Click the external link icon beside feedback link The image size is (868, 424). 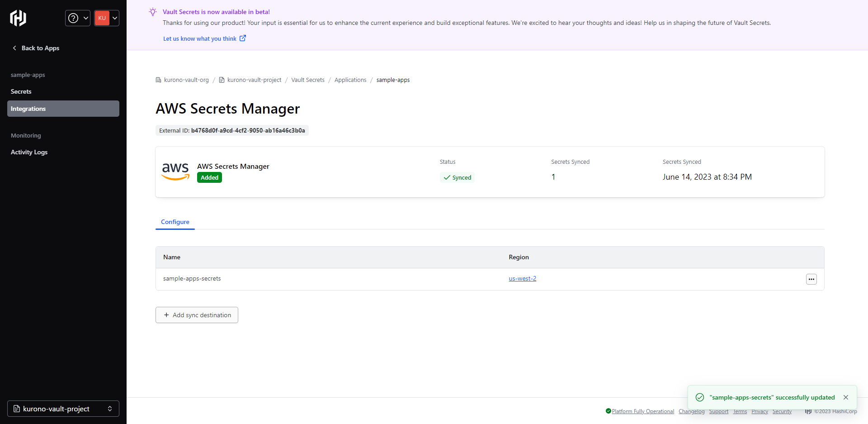point(243,38)
